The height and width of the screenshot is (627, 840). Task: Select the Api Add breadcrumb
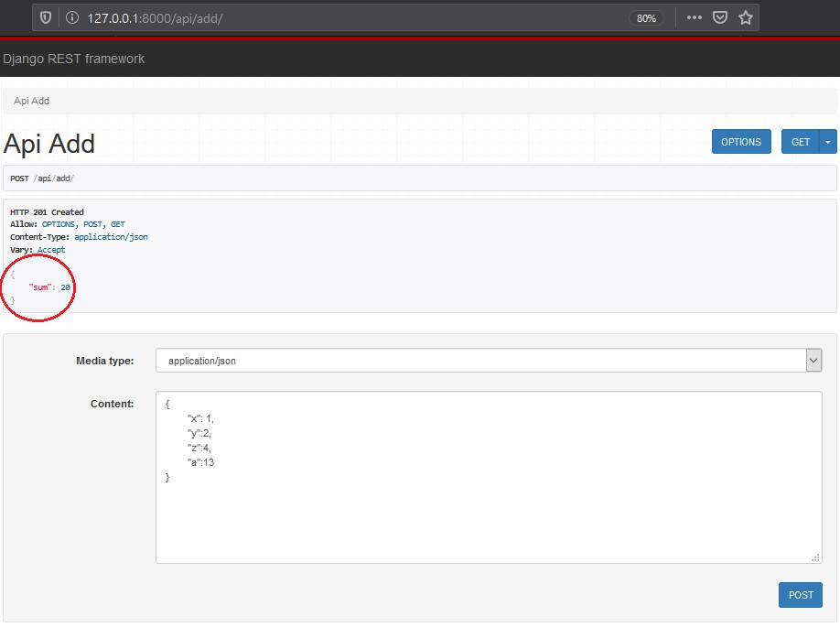32,101
